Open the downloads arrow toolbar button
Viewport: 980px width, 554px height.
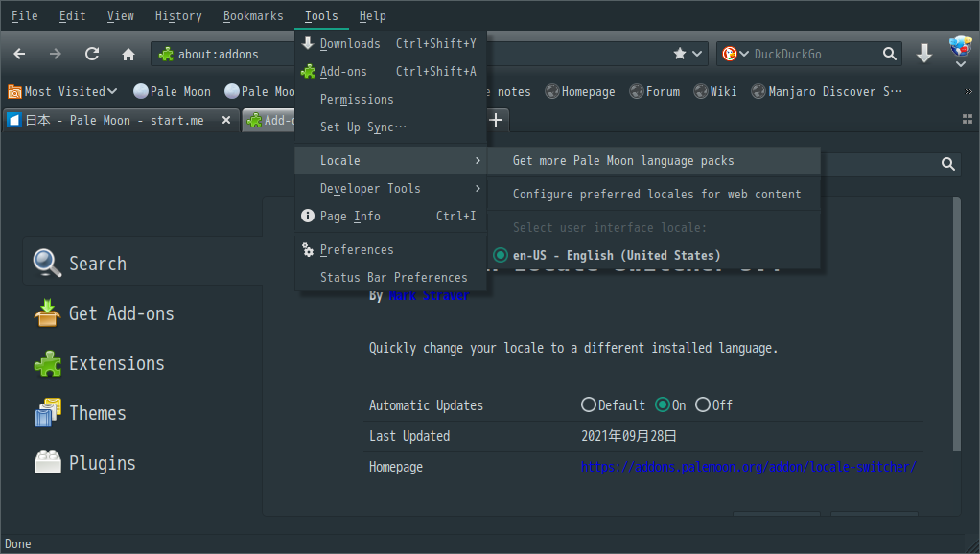(924, 54)
